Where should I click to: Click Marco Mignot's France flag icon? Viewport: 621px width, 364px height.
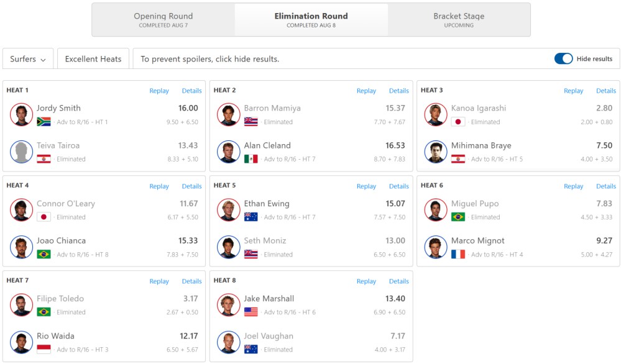[x=458, y=255]
